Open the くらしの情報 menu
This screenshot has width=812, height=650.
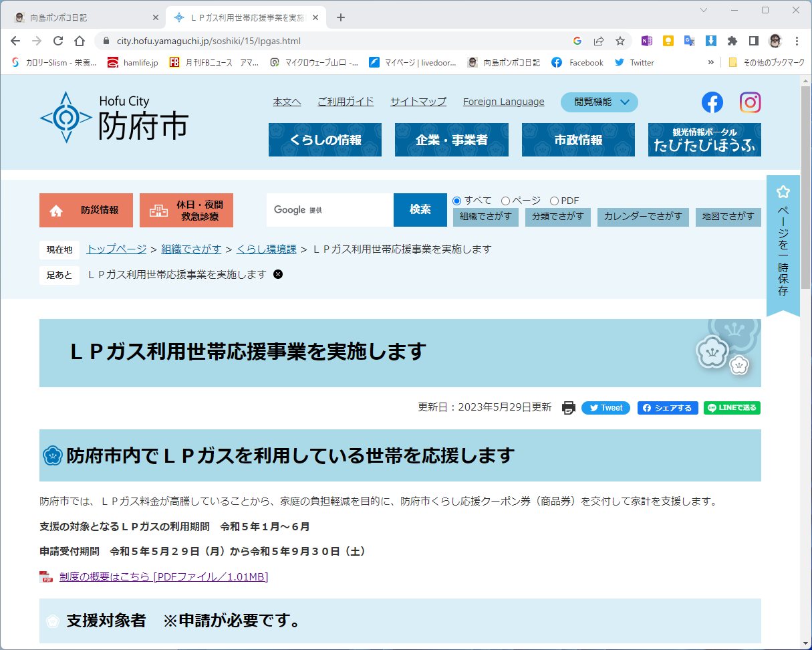pyautogui.click(x=325, y=140)
